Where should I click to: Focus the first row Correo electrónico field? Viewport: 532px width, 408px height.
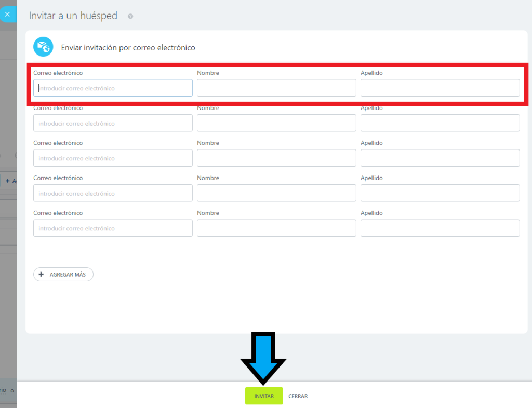[x=113, y=88]
